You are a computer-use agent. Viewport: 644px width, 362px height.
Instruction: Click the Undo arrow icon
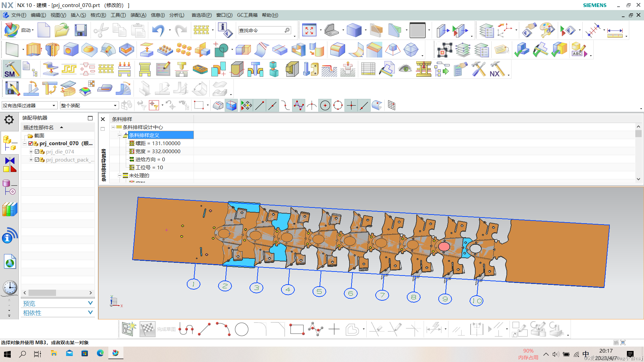(158, 30)
